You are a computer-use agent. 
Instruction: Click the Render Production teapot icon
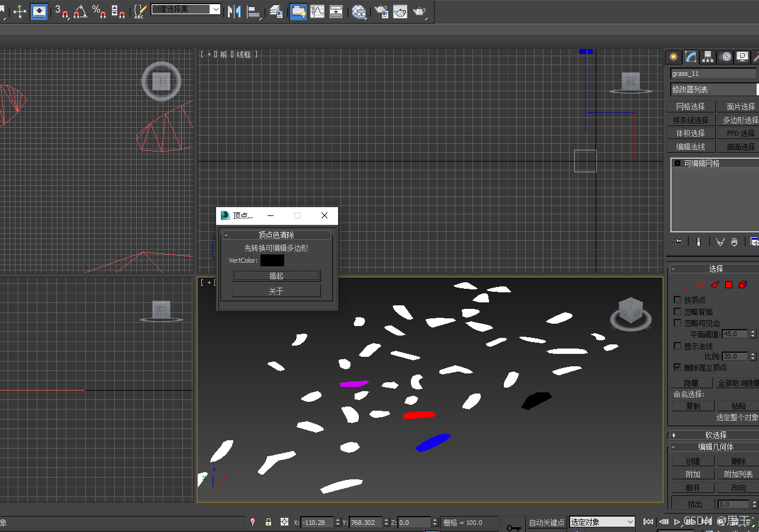420,11
